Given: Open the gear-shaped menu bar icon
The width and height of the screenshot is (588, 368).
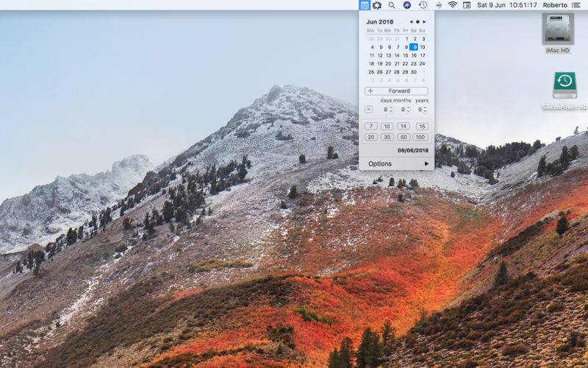Looking at the screenshot, I should (x=377, y=5).
